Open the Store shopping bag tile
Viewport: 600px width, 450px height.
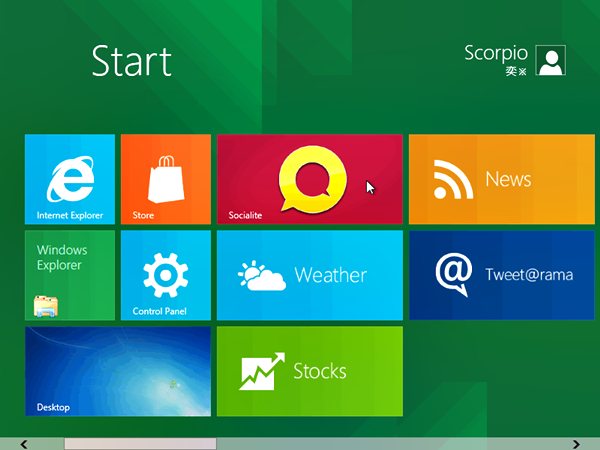(166, 179)
